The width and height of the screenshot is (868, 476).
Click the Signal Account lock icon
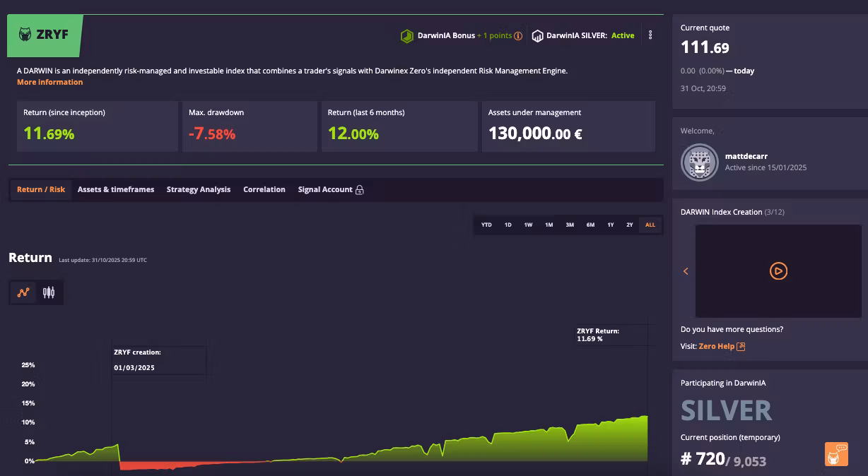pyautogui.click(x=360, y=190)
